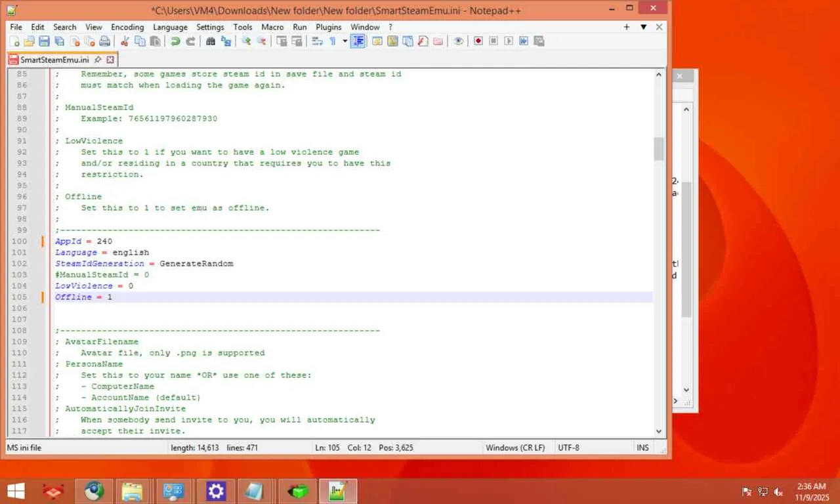Open the Windows Start button
The width and height of the screenshot is (840, 504).
(15, 491)
